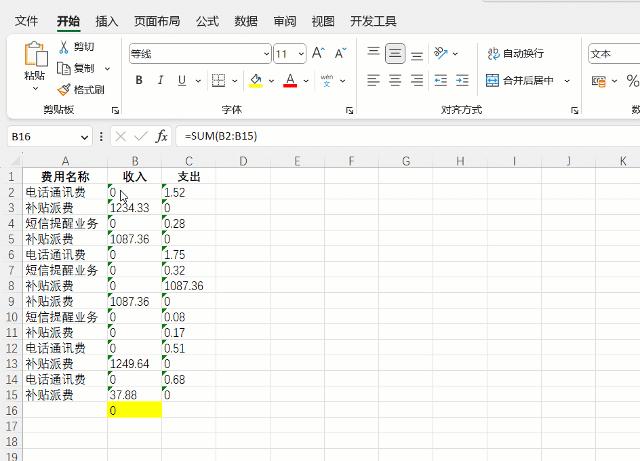Apply cell borders icon
Image resolution: width=640 pixels, height=461 pixels.
pyautogui.click(x=218, y=80)
